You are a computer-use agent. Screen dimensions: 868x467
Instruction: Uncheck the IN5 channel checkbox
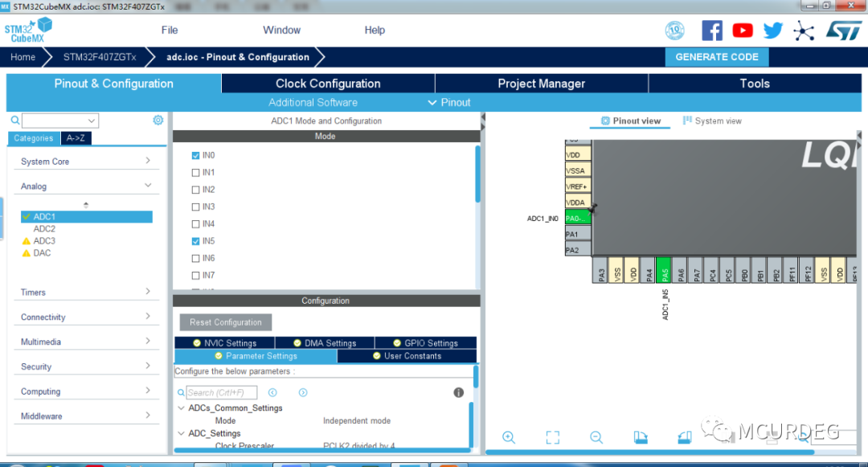195,241
